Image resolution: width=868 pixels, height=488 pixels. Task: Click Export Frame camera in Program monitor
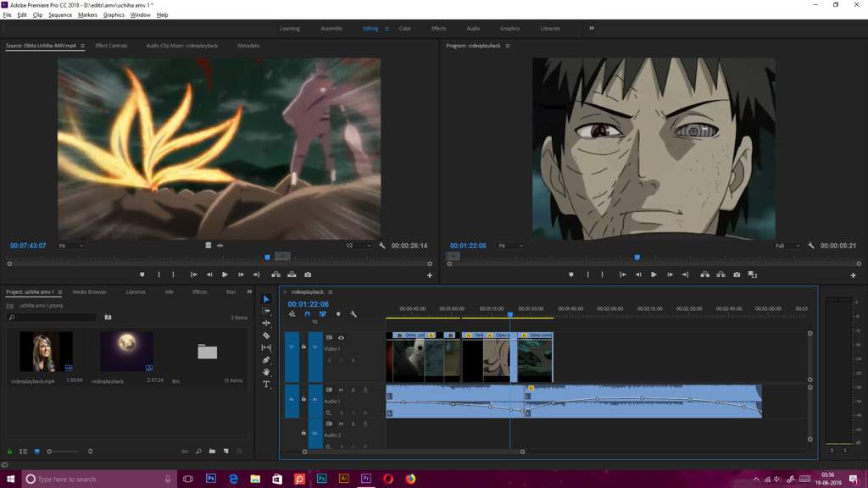pos(737,274)
